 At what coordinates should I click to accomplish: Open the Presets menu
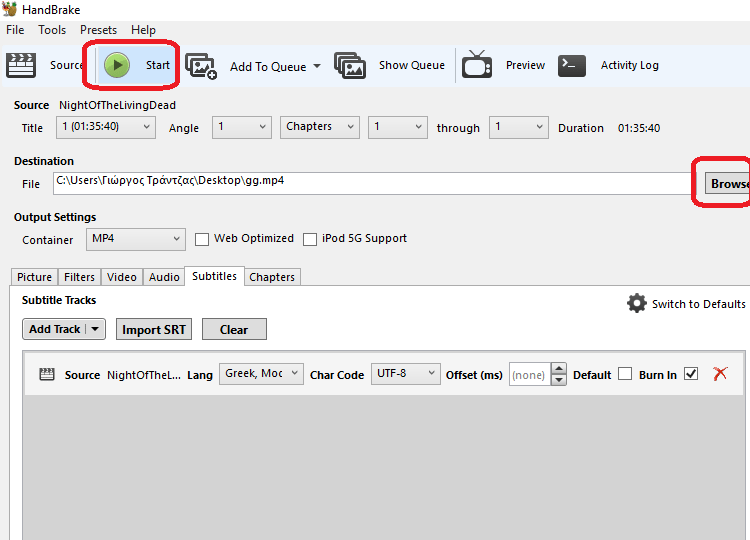tap(99, 30)
